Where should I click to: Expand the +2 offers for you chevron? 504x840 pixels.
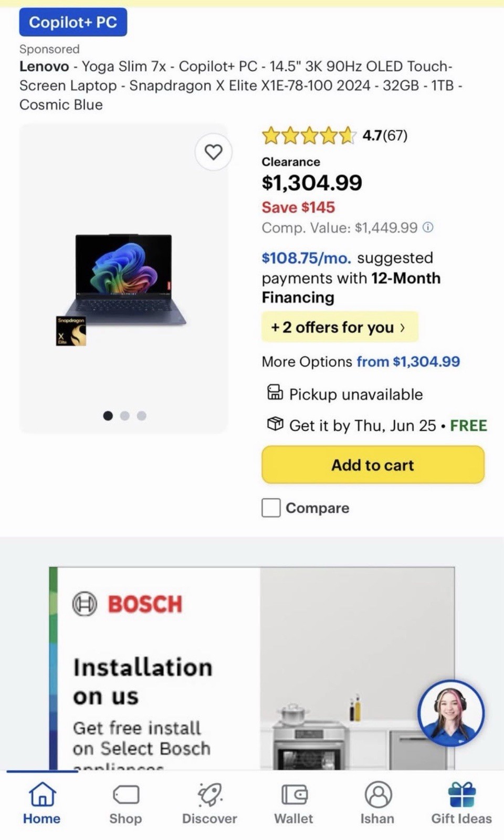[403, 327]
